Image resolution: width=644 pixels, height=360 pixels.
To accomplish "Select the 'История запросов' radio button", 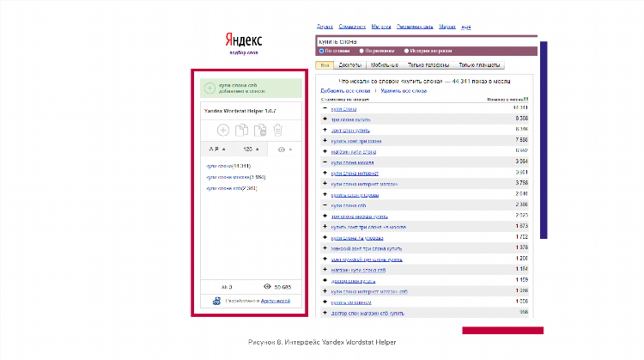I will tap(406, 51).
